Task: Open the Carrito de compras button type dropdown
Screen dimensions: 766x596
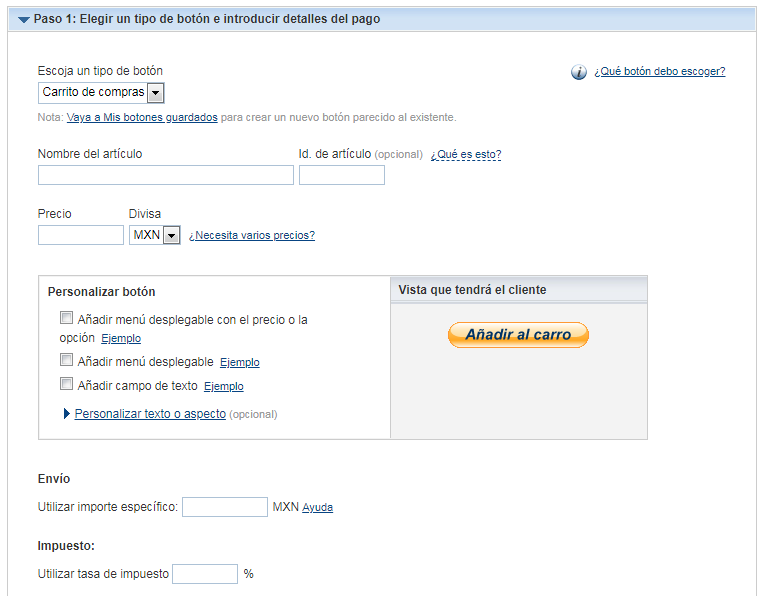Action: tap(101, 92)
